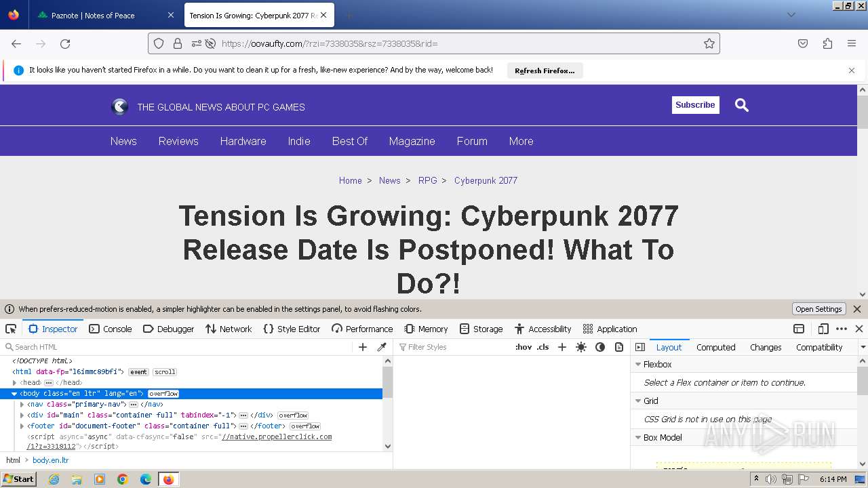Click the add new node plus icon
This screenshot has width=868, height=488.
tap(363, 347)
